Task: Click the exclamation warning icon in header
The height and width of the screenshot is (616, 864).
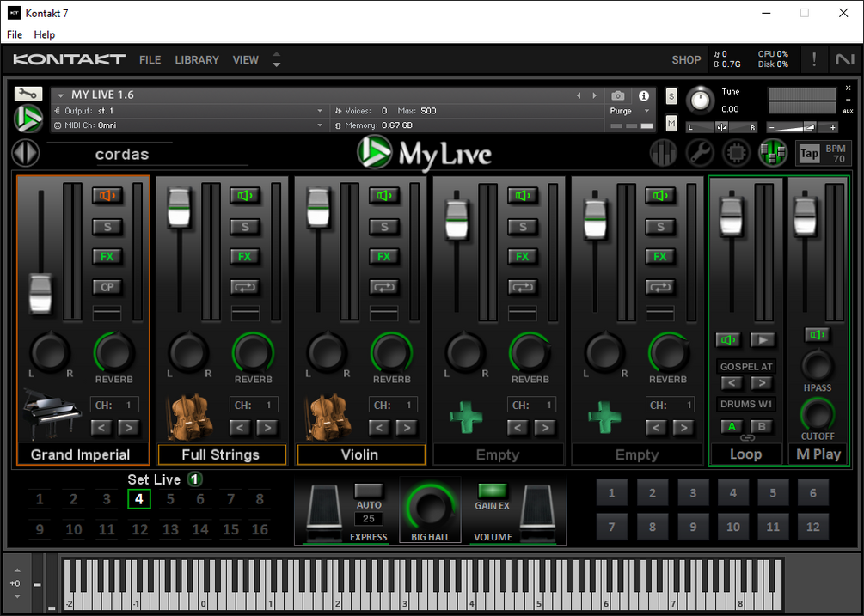Action: click(x=814, y=59)
